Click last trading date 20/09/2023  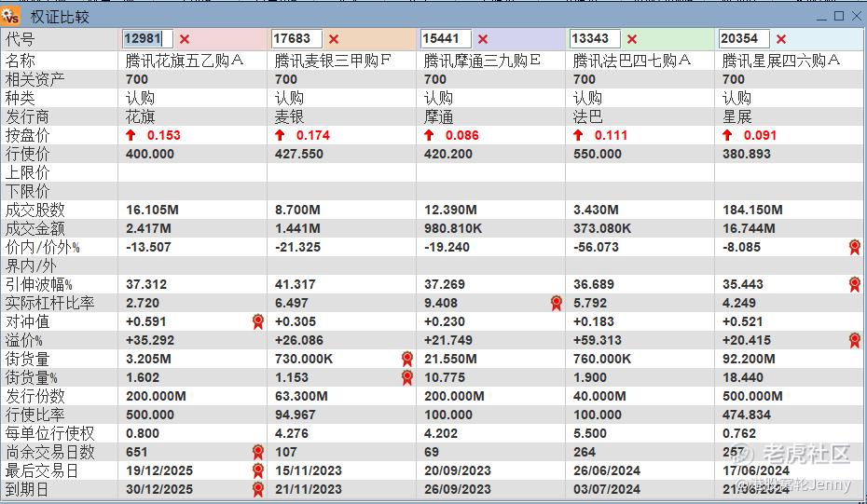(458, 470)
